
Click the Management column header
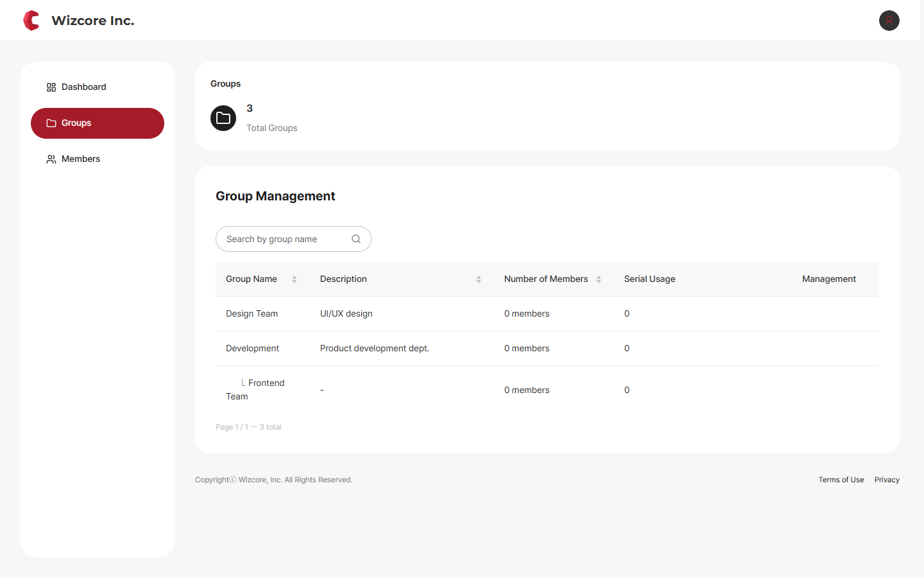(829, 279)
